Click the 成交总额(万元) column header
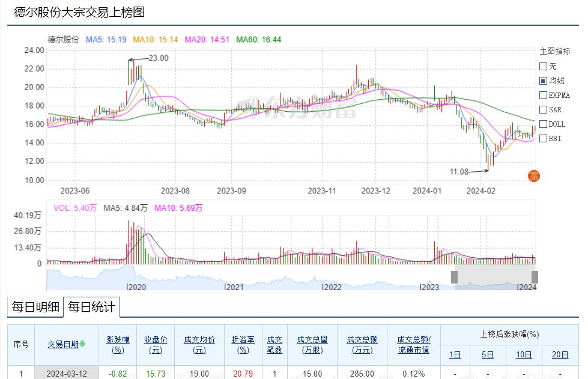 pos(362,345)
